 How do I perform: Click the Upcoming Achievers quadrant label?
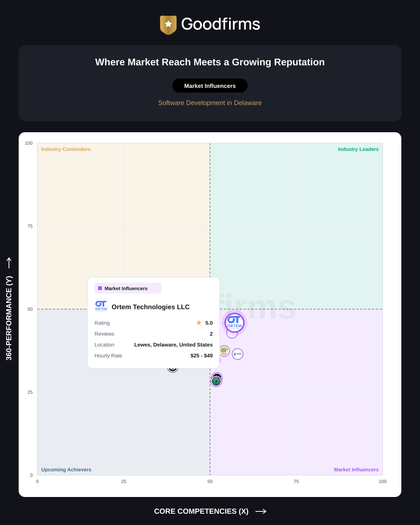[66, 470]
